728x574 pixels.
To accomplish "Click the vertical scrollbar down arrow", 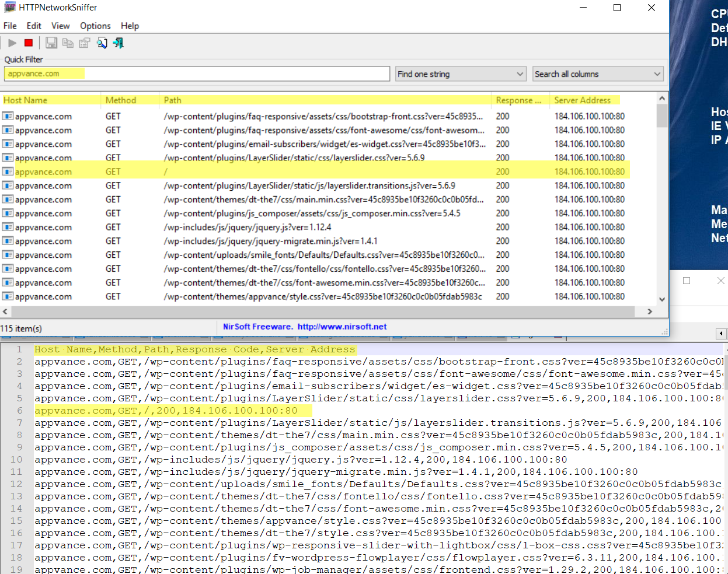I will 661,299.
